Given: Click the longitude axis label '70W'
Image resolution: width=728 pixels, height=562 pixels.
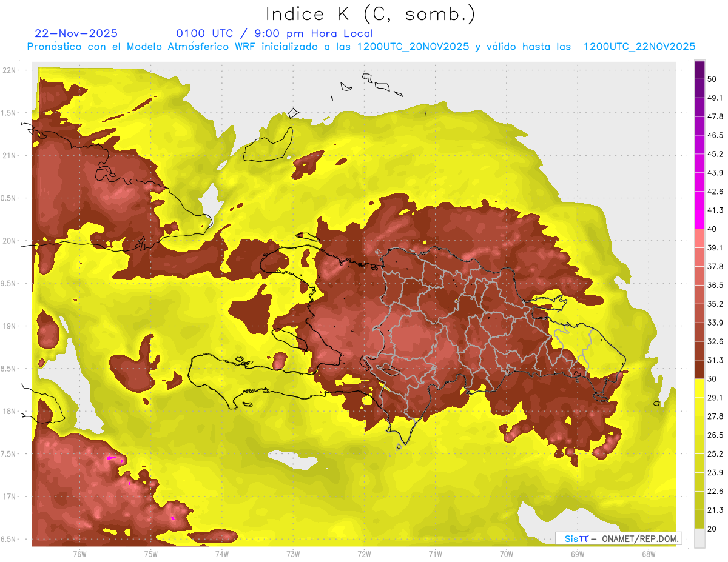Looking at the screenshot, I should pyautogui.click(x=507, y=554).
